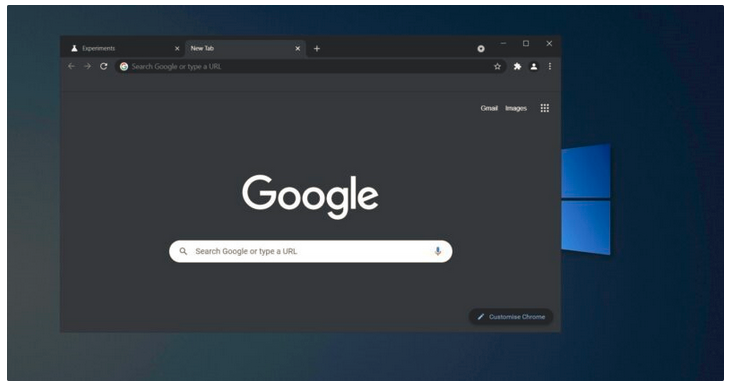Image resolution: width=730 pixels, height=389 pixels.
Task: Click the Google icon in address bar
Action: coord(124,67)
